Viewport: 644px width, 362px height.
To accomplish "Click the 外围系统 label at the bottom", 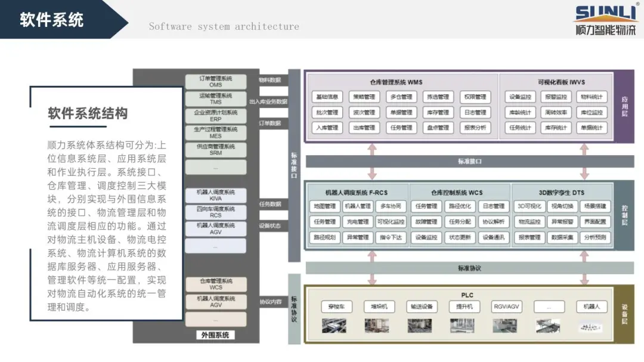I will (215, 335).
